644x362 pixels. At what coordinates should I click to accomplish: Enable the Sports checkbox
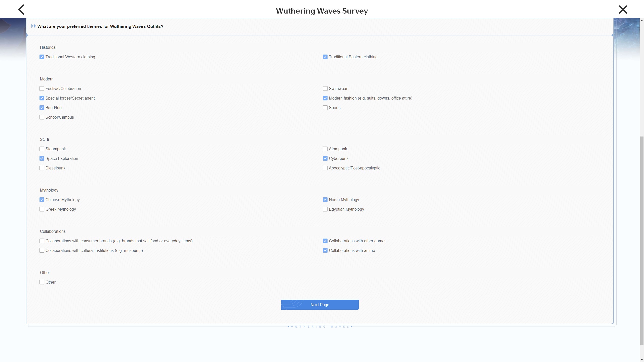pos(325,108)
